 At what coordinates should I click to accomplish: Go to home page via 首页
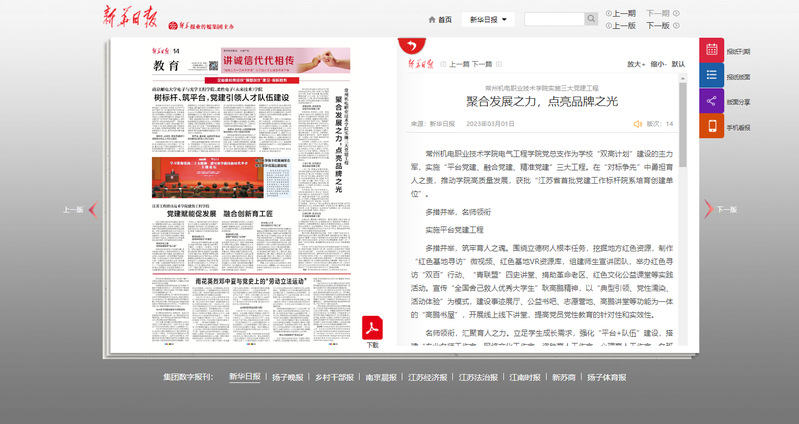pyautogui.click(x=440, y=19)
